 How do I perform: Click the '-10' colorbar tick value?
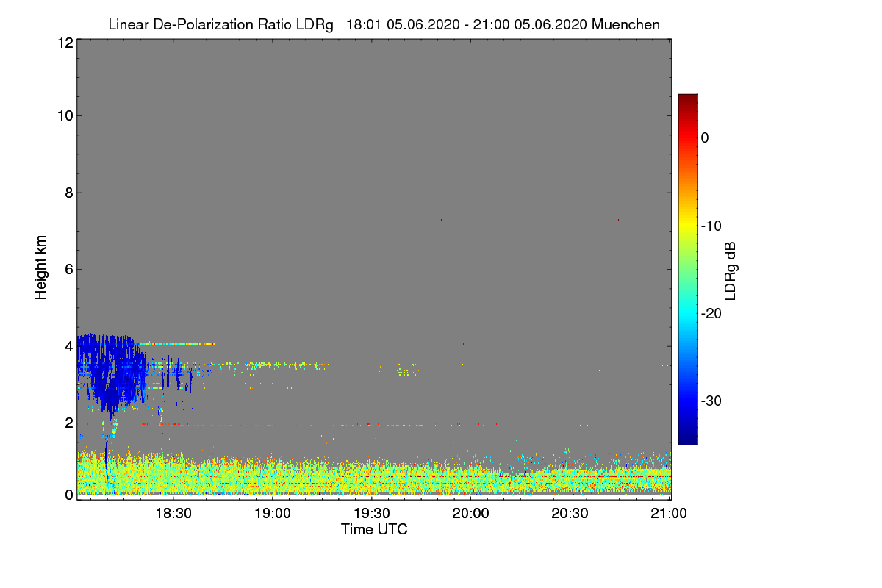click(x=711, y=226)
